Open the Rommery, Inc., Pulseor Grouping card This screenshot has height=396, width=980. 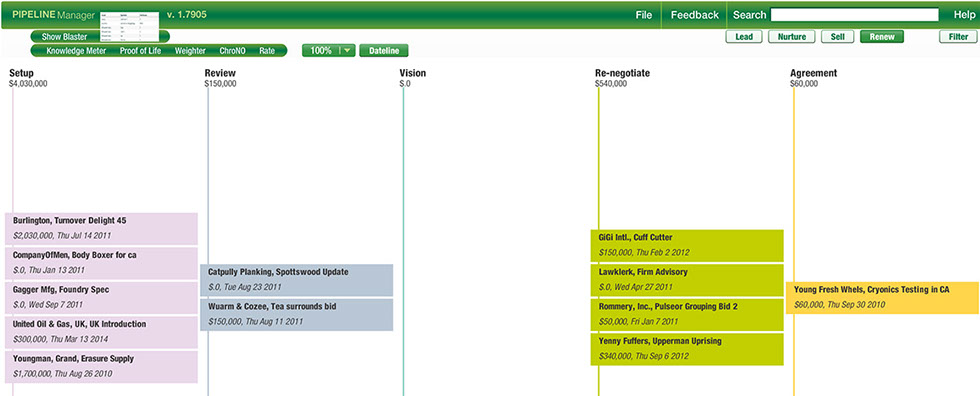[687, 315]
